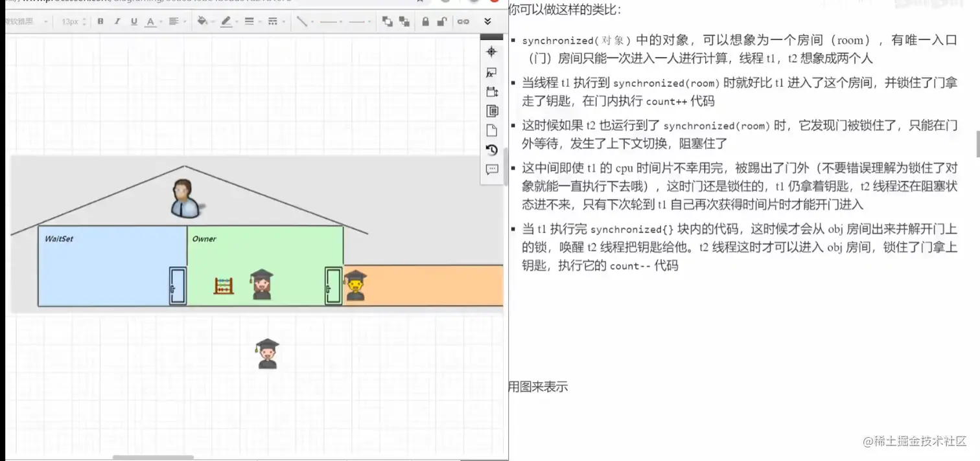Open the text alignment options
The height and width of the screenshot is (461, 980).
click(174, 21)
